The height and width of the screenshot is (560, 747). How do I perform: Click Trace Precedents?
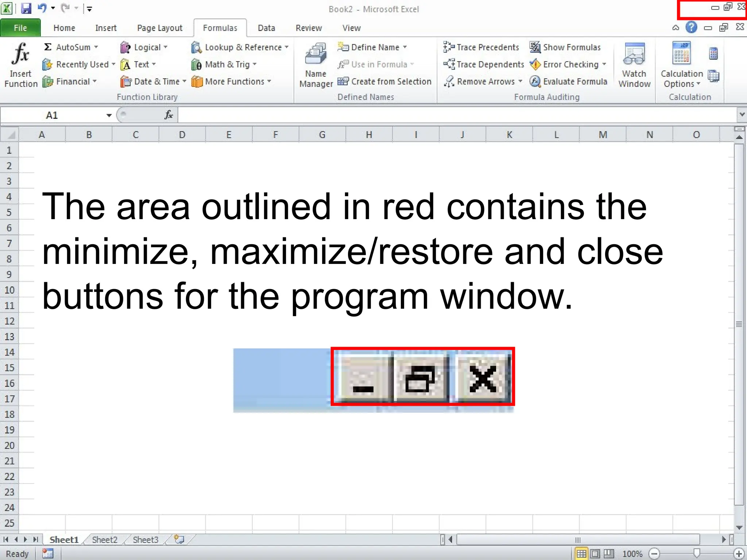[481, 47]
